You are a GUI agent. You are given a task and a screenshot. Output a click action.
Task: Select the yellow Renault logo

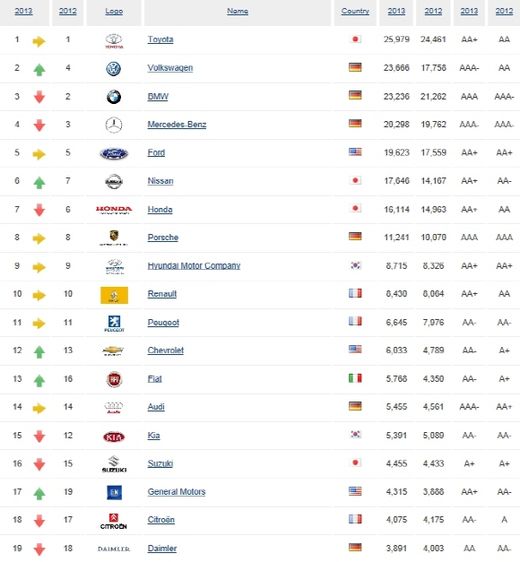(114, 295)
